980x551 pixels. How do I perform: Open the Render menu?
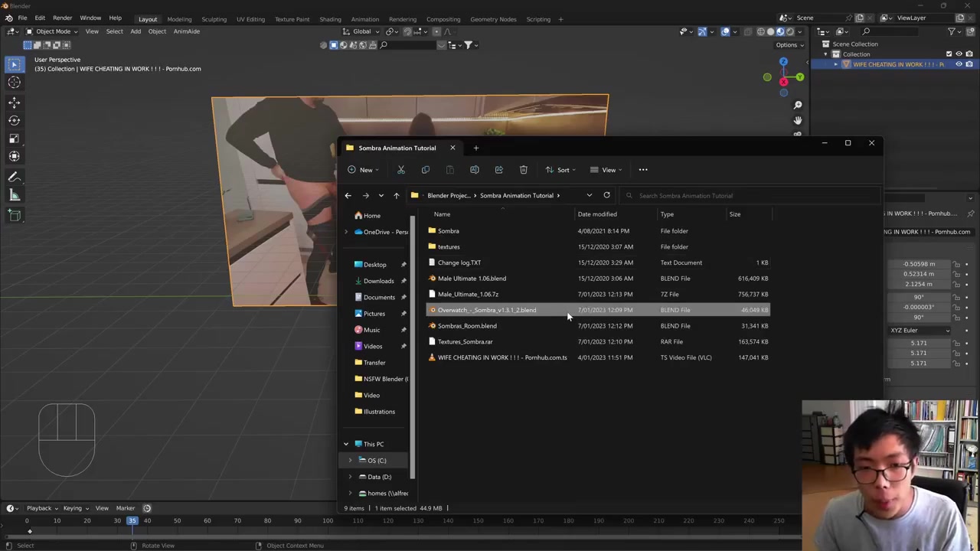(62, 18)
